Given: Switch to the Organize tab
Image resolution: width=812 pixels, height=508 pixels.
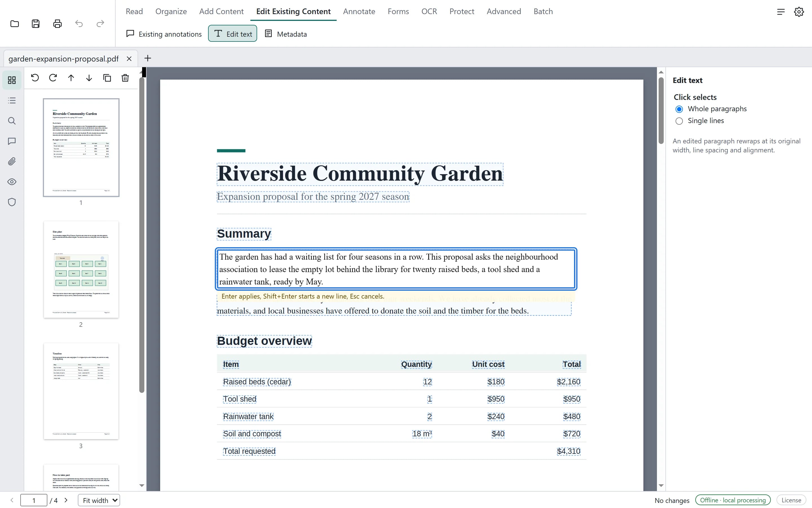Looking at the screenshot, I should point(171,11).
